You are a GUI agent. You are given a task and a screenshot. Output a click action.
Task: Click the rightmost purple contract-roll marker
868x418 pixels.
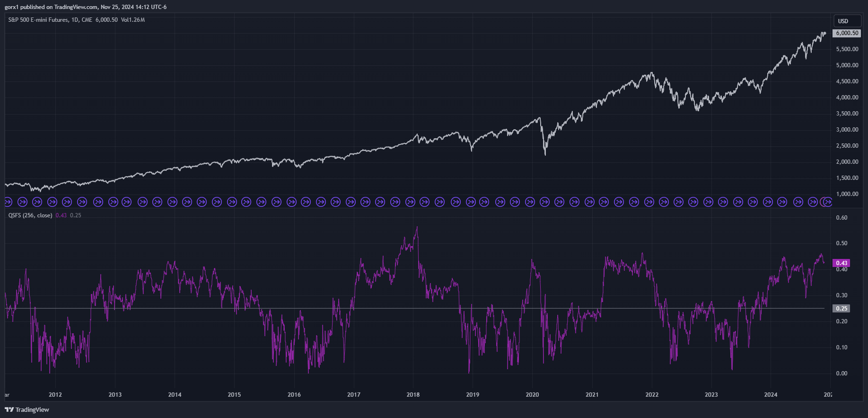tap(828, 202)
